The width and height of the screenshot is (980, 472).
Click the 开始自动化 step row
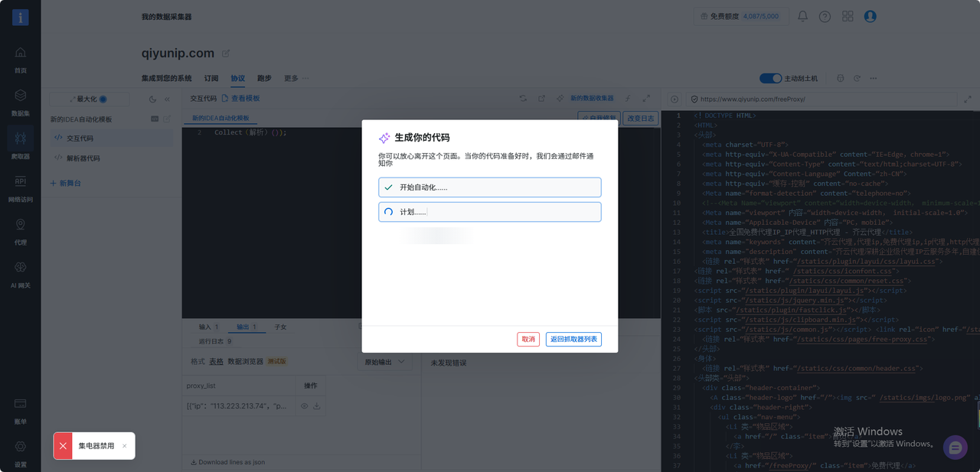tap(490, 187)
